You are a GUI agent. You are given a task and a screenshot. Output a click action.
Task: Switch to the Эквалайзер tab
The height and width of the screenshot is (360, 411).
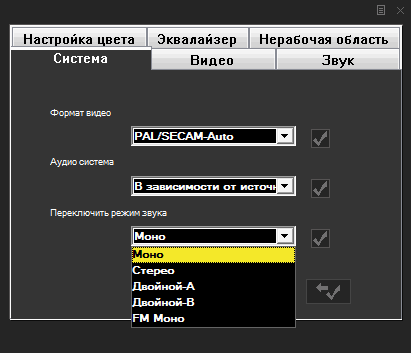(x=198, y=39)
